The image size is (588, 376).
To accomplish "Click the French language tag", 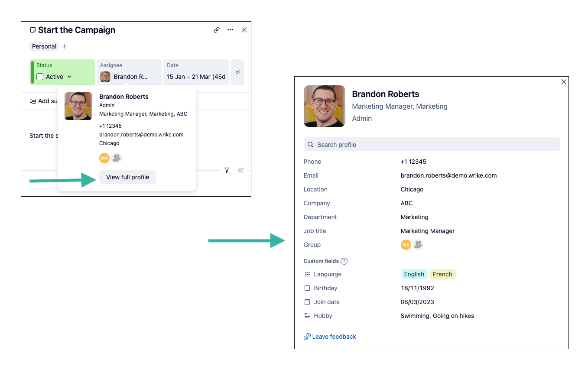I will click(442, 274).
